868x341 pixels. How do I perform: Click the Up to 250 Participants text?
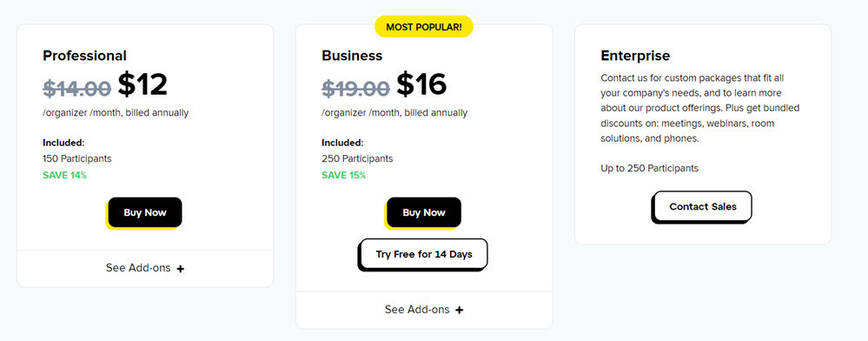coord(649,168)
